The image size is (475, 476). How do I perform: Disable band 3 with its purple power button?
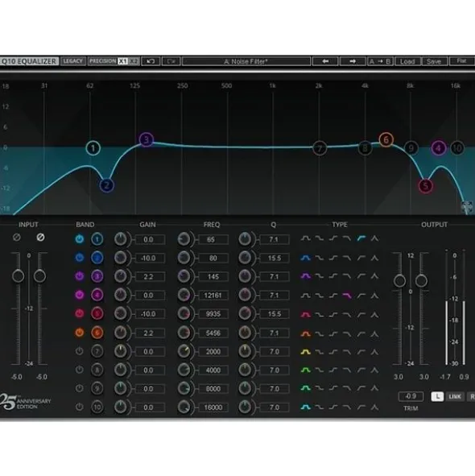click(x=80, y=276)
